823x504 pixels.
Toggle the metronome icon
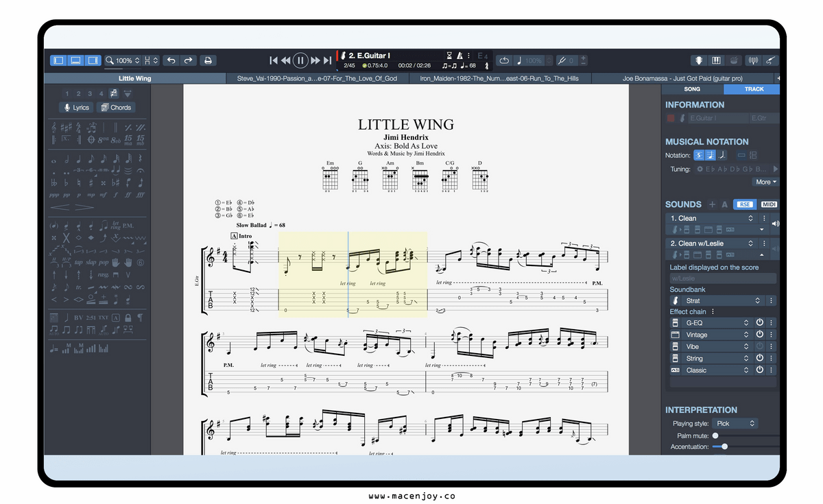click(460, 56)
